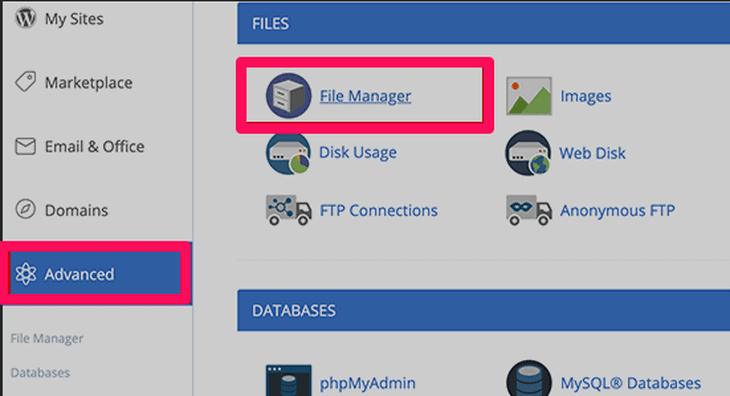730x396 pixels.
Task: Click the phpMyAdmin icon
Action: click(289, 381)
